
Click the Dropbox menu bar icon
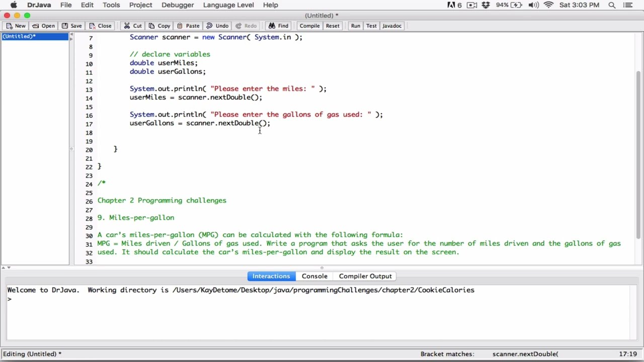tap(486, 5)
